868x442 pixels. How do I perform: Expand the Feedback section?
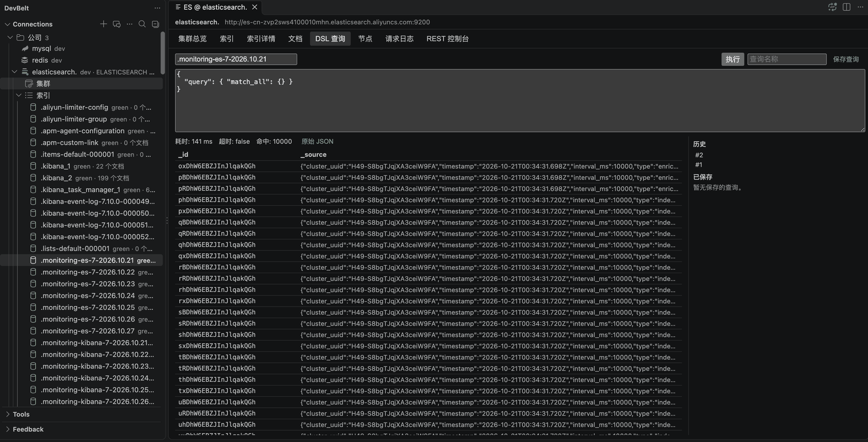[8, 430]
